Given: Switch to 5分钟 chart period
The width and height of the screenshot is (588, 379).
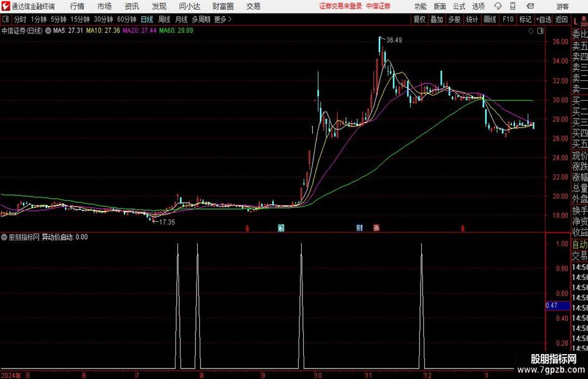Looking at the screenshot, I should click(58, 19).
